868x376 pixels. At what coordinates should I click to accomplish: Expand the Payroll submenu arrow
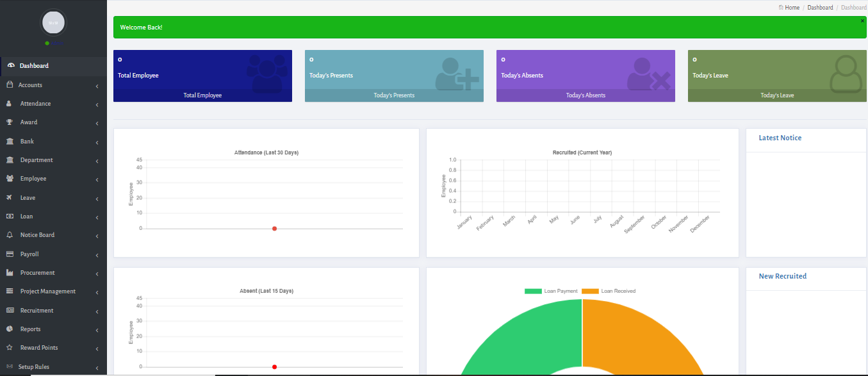(97, 255)
